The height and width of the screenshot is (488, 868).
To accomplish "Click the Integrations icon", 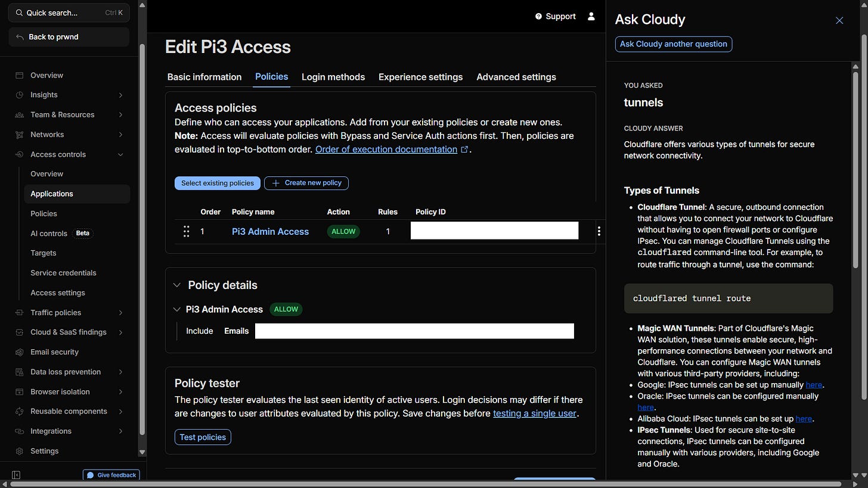I will (19, 431).
